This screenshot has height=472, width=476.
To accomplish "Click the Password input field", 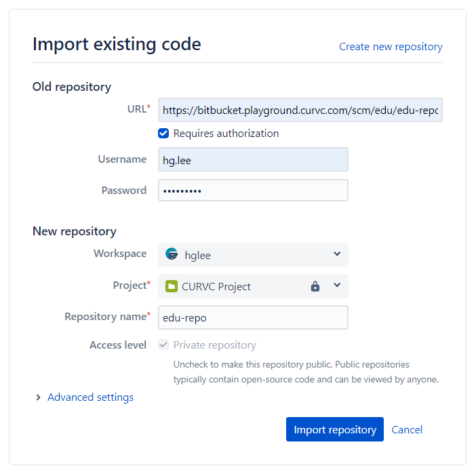I will pyautogui.click(x=253, y=191).
